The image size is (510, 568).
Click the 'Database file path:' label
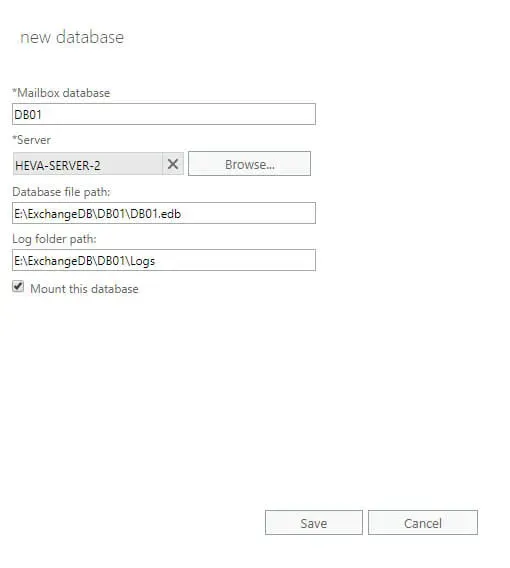[x=61, y=192]
